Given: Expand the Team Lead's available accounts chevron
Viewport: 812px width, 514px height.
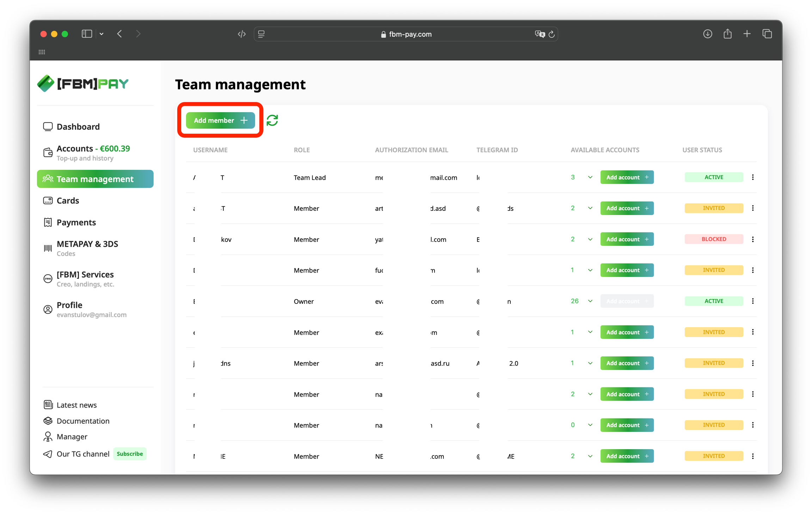Looking at the screenshot, I should point(590,177).
